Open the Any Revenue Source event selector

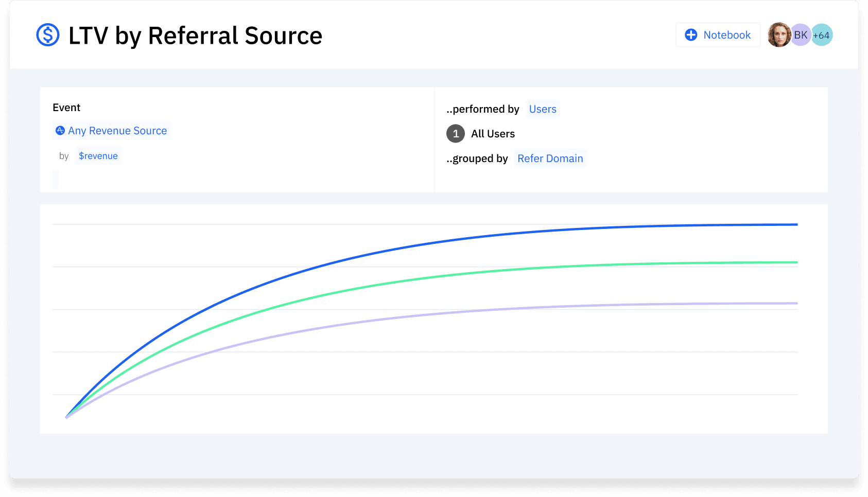coord(117,131)
